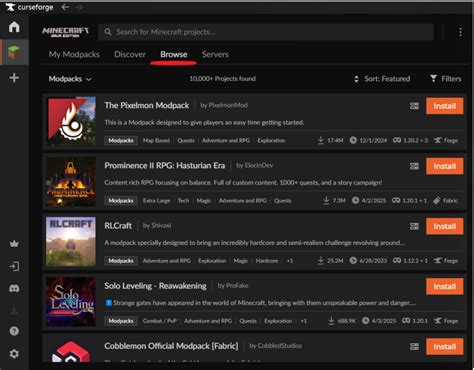Expand the Modpacks category dropdown

[x=70, y=79]
